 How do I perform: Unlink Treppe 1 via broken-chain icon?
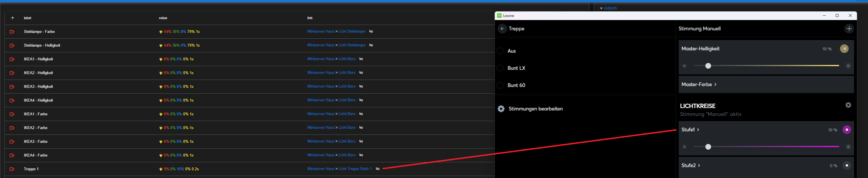coord(378,169)
